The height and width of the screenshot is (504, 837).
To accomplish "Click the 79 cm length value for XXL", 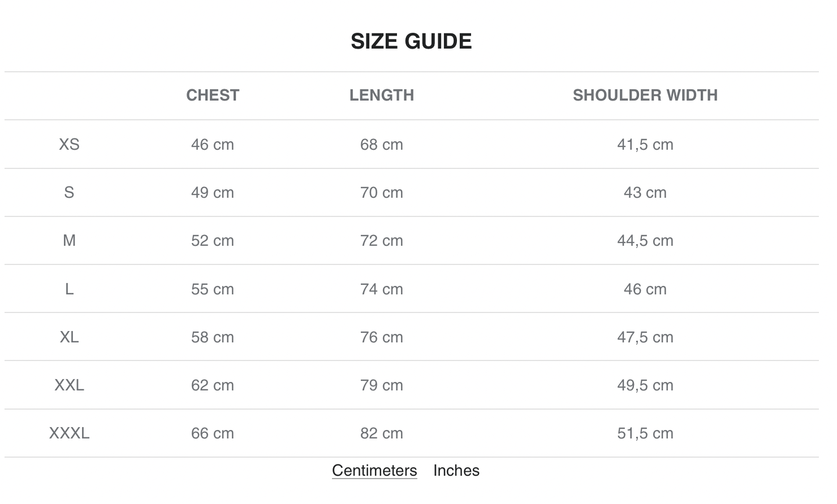I will [382, 385].
